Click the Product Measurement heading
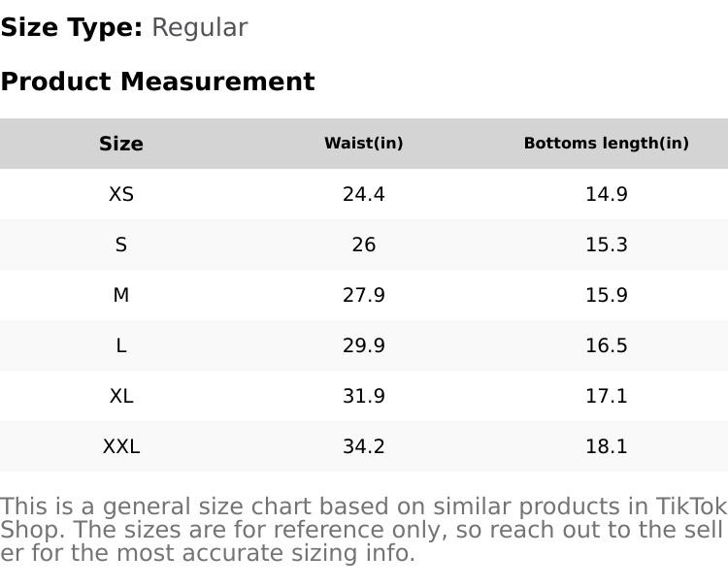728x588 pixels. [x=157, y=82]
